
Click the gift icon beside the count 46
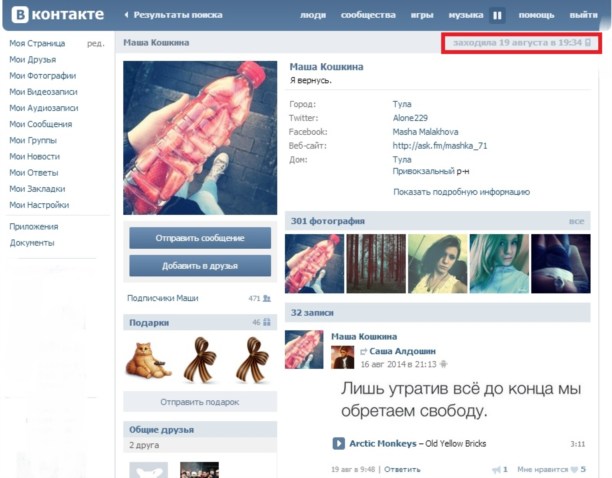[x=268, y=323]
